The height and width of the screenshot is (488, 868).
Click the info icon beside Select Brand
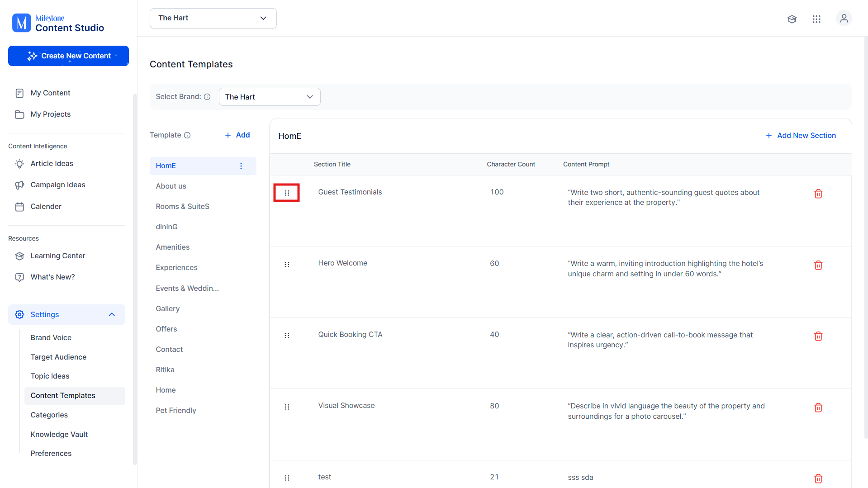click(x=207, y=97)
